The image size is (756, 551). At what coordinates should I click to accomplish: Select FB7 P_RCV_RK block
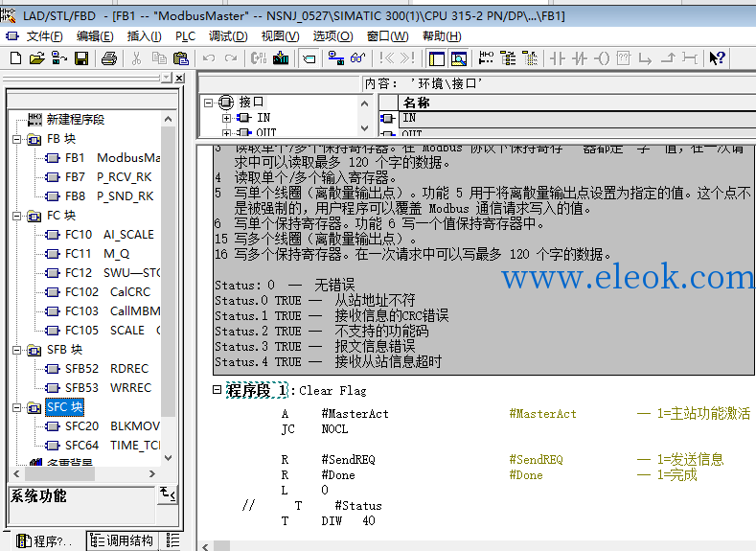click(x=99, y=177)
